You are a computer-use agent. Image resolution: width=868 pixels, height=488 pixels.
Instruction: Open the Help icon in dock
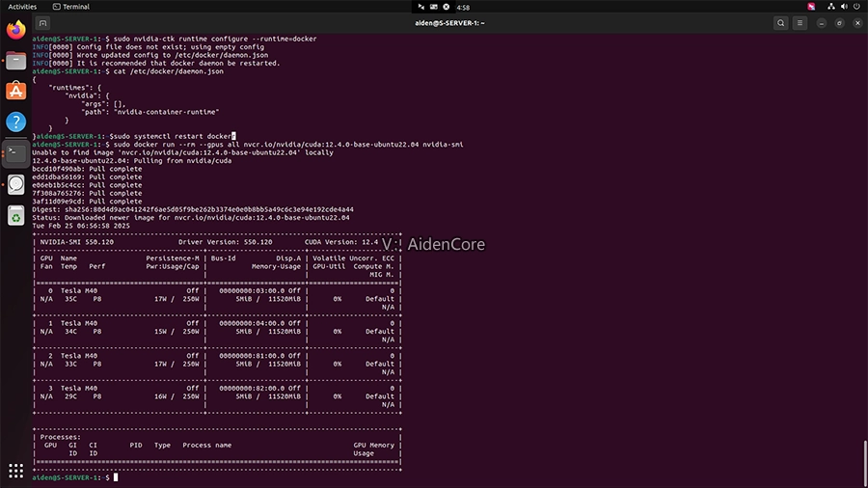click(15, 122)
